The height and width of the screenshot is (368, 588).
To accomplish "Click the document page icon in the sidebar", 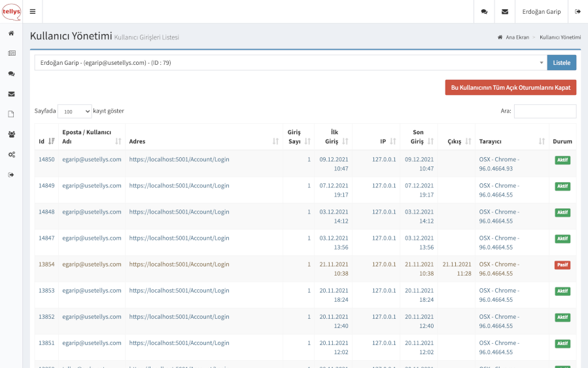I will pyautogui.click(x=11, y=114).
